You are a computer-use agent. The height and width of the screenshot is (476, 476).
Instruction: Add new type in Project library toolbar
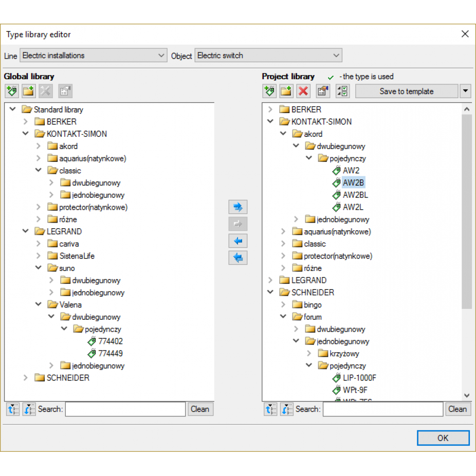click(269, 91)
